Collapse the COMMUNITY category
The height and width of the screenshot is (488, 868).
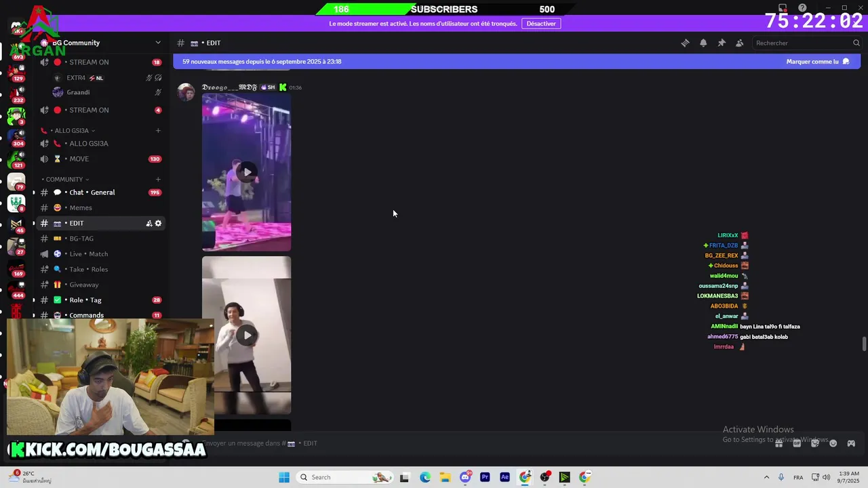(66, 179)
